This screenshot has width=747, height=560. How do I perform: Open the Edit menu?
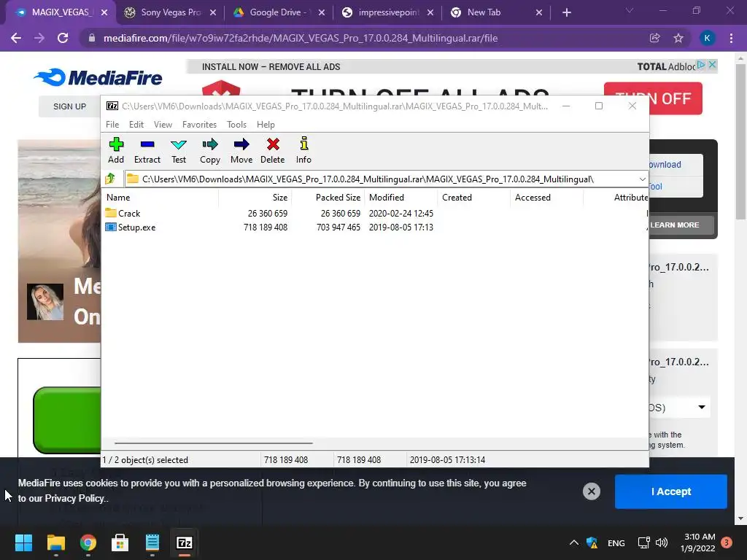[x=136, y=124]
